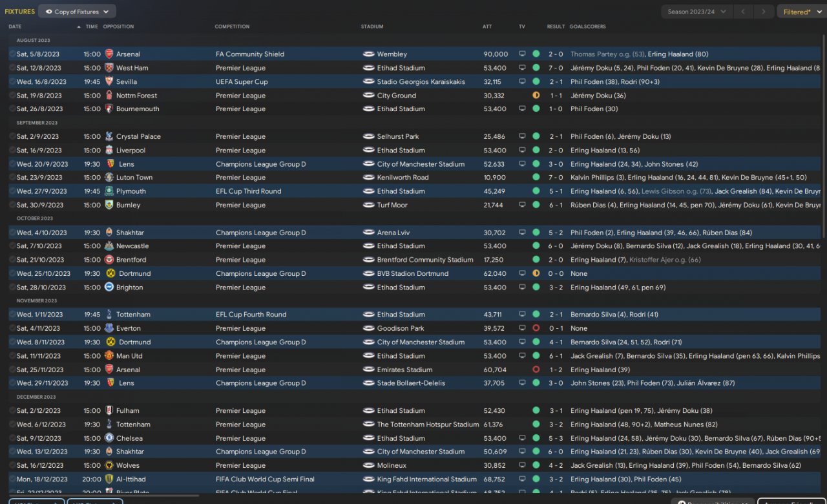Click the Fulham club badge
827x504 pixels.
click(109, 411)
